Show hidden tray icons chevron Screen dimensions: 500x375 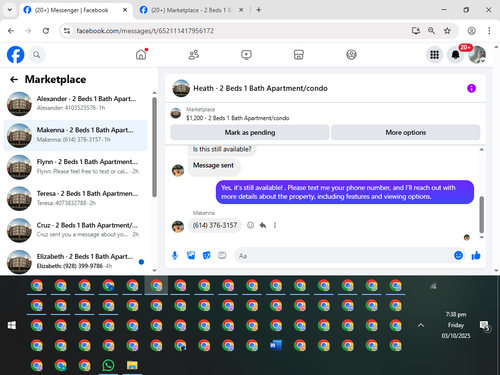coord(421,325)
